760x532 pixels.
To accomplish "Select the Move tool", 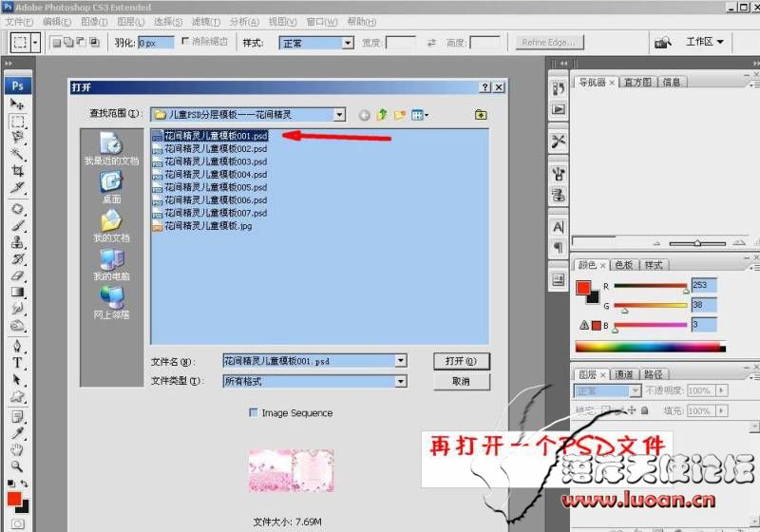I will 17,104.
